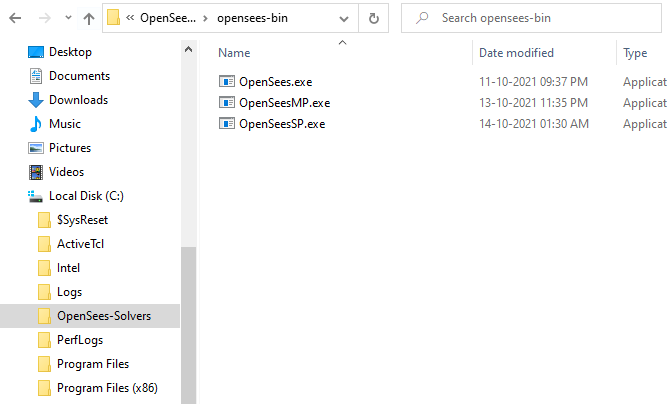Open the PerfLogs folder
Viewport: 667px width, 404px height.
(80, 340)
